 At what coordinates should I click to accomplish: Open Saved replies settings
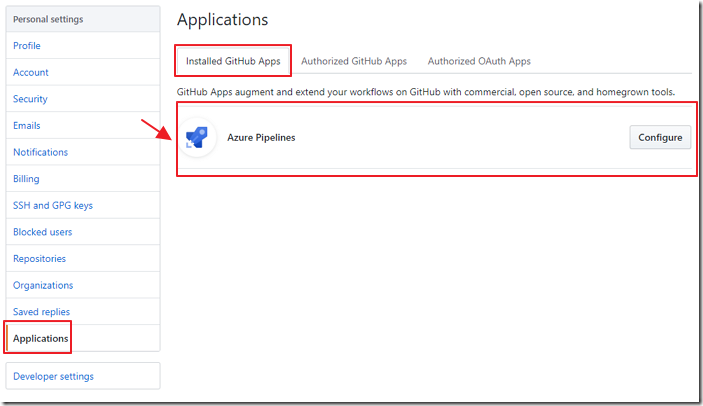pos(83,312)
